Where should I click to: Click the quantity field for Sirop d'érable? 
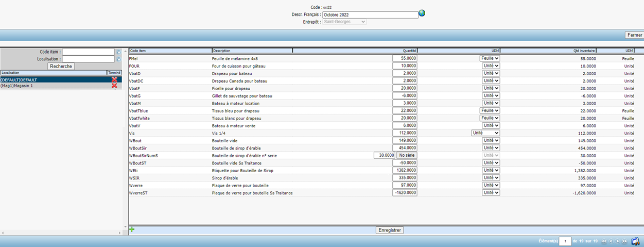click(405, 178)
